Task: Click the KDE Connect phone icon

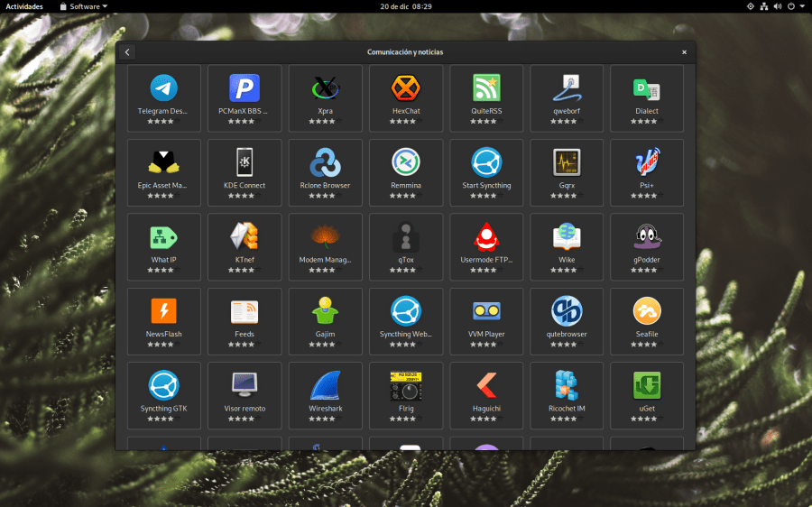Action: (x=245, y=162)
